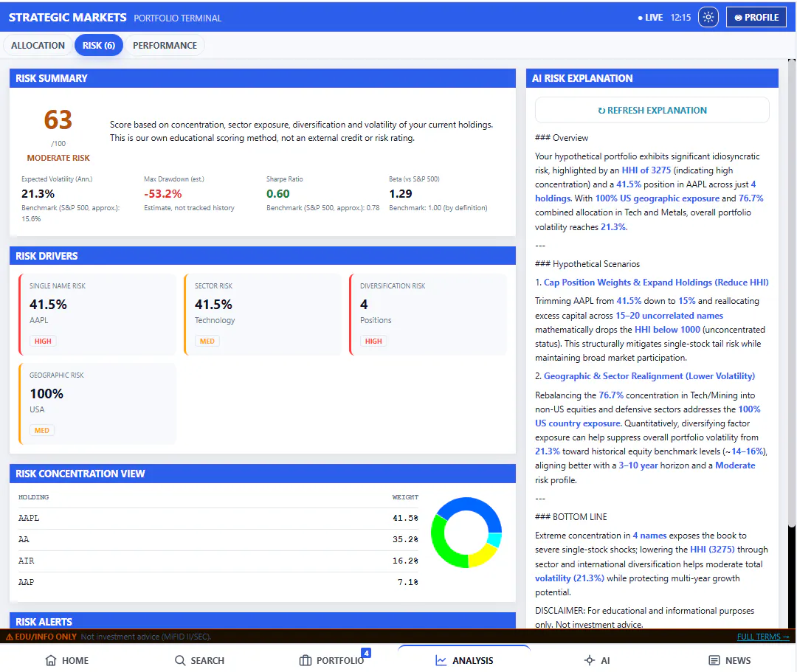Click the RISK ALERTS section header

(262, 621)
